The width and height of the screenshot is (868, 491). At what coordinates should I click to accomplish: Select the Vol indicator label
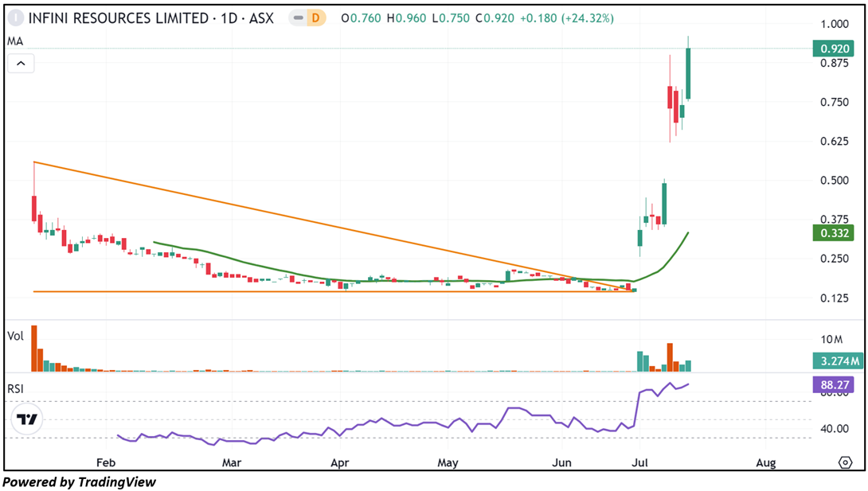15,336
